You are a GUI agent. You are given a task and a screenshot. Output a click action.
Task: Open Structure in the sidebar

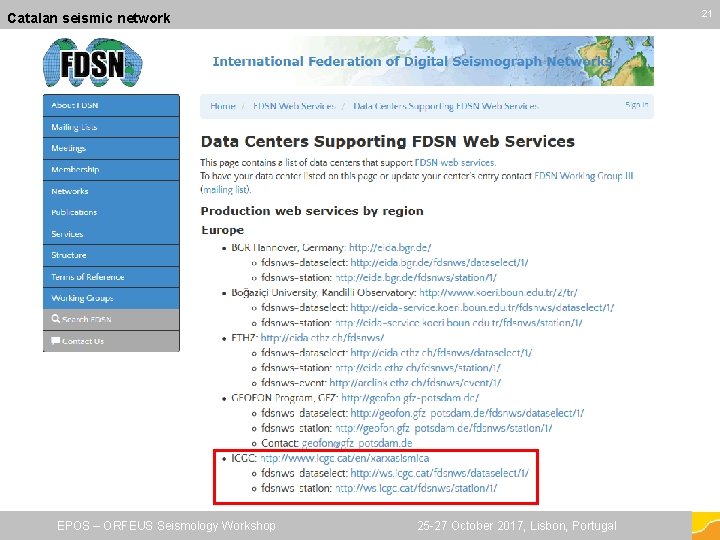pyautogui.click(x=111, y=255)
